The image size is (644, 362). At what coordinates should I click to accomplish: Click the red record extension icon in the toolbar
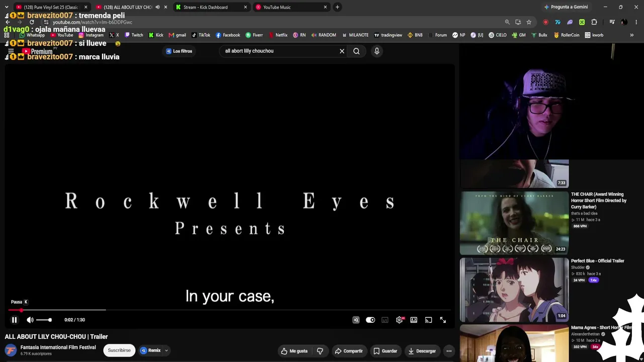coord(546,22)
